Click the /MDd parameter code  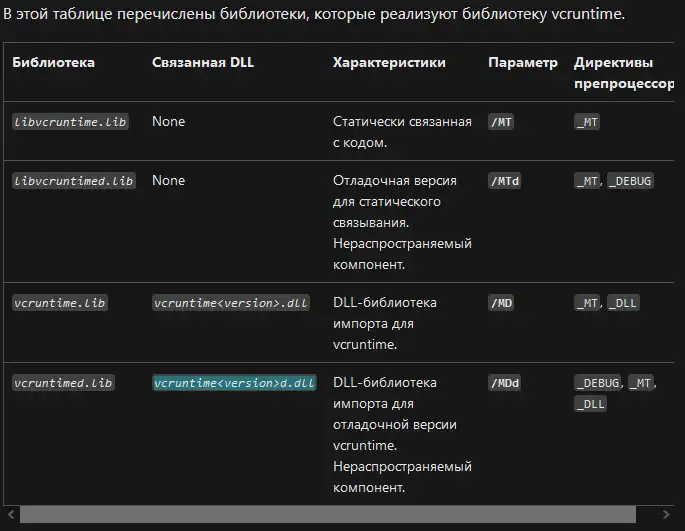point(504,383)
